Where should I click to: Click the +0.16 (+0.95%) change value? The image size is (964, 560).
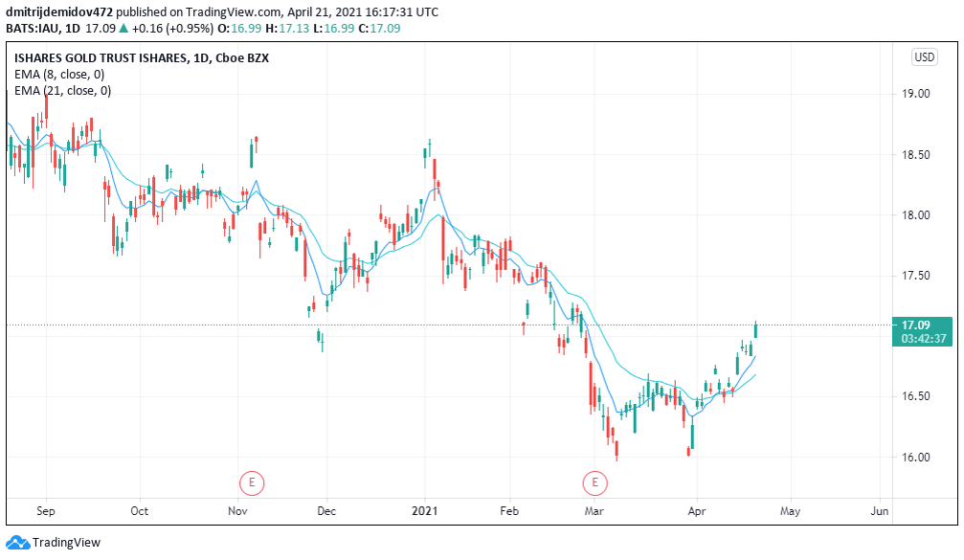click(172, 29)
